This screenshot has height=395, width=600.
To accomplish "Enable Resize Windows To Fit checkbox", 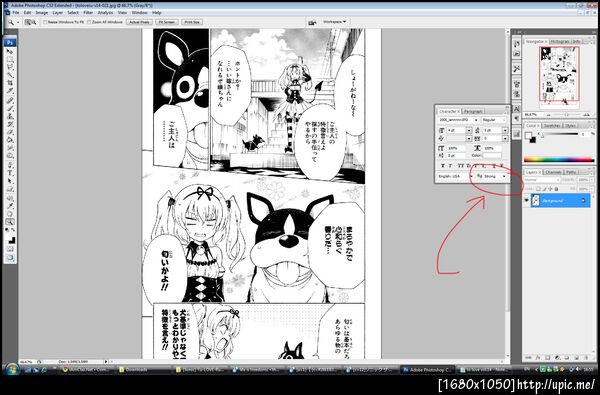I will click(x=45, y=22).
